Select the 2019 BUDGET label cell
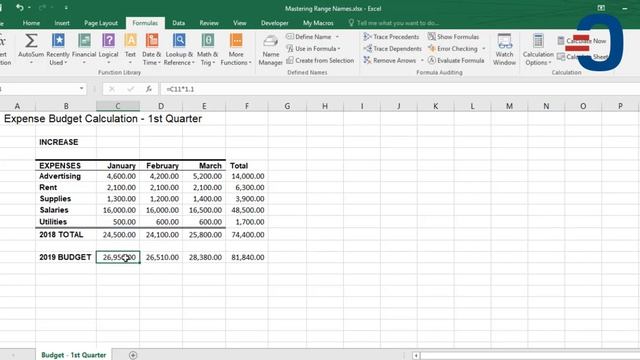Viewport: 640px width, 360px height. click(x=66, y=258)
